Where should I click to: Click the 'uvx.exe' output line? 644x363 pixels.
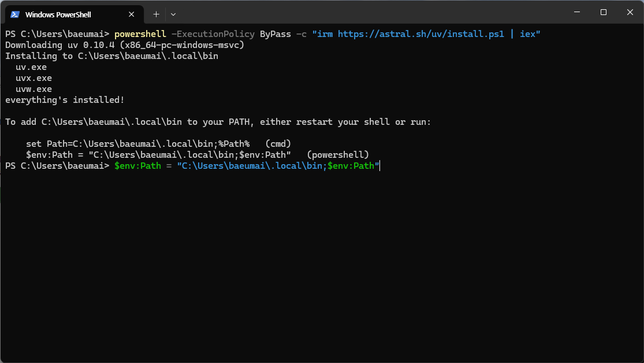pos(33,78)
